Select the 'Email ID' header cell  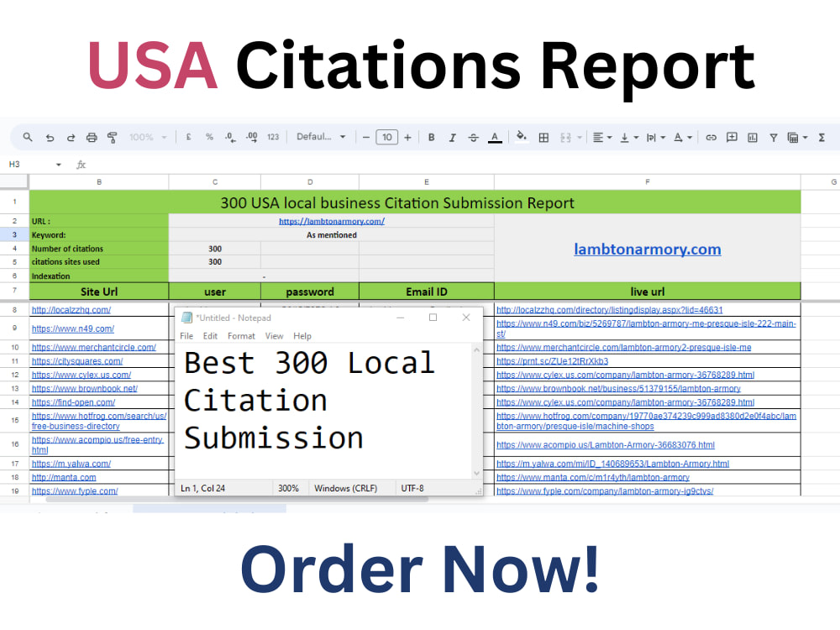click(x=427, y=291)
